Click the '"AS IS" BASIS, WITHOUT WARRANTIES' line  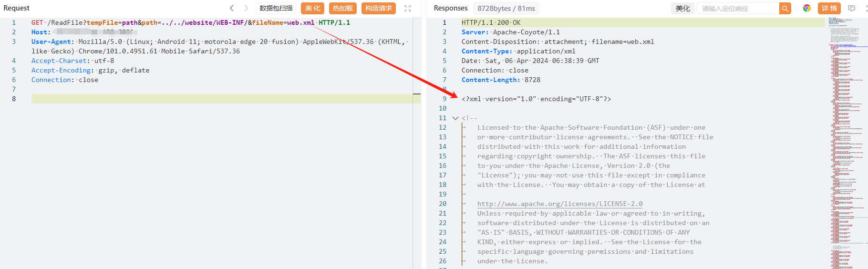click(584, 232)
